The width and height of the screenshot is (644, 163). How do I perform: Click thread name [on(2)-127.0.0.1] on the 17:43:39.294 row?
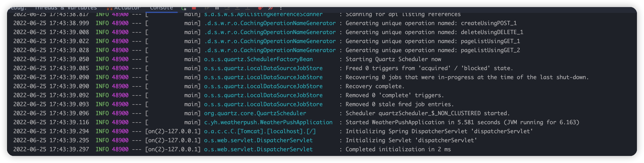click(x=173, y=131)
